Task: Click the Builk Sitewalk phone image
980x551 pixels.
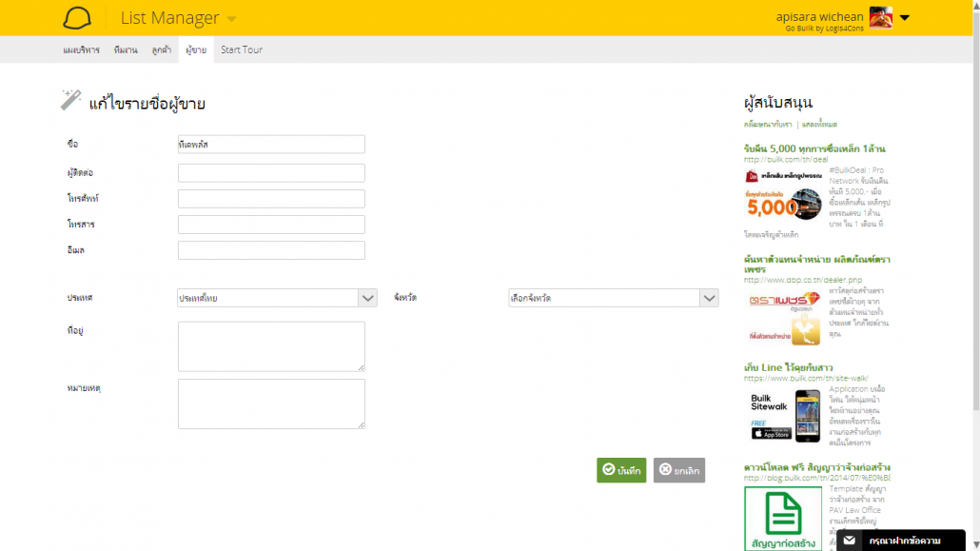Action: [808, 416]
